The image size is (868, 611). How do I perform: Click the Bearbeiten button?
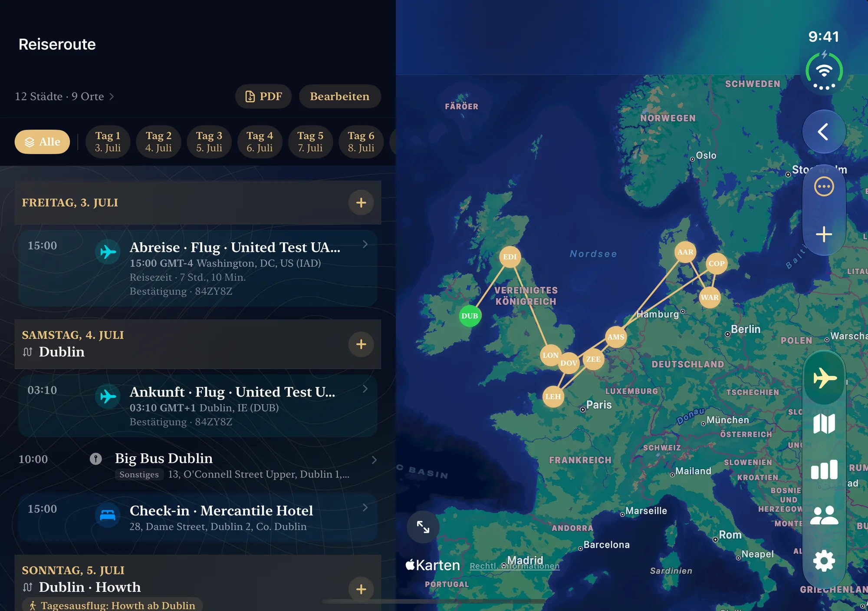[x=340, y=96]
